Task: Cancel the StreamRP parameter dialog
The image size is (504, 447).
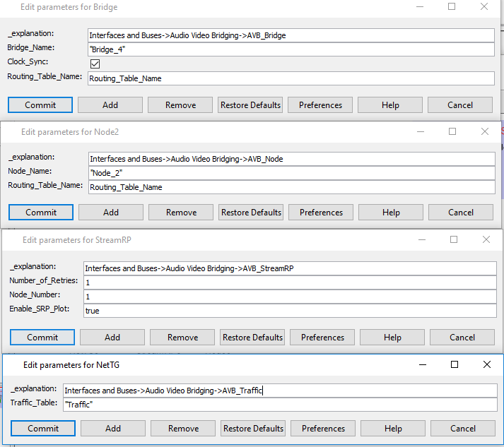Action: pos(462,338)
